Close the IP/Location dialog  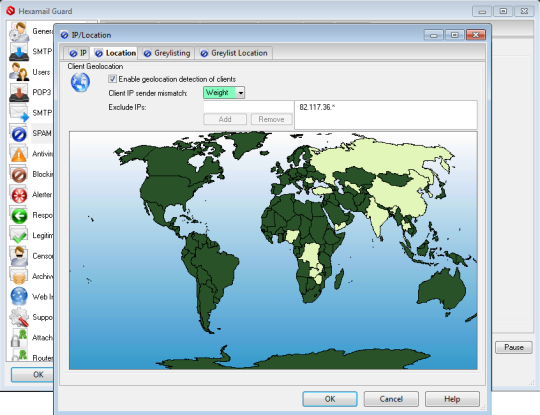[476, 35]
